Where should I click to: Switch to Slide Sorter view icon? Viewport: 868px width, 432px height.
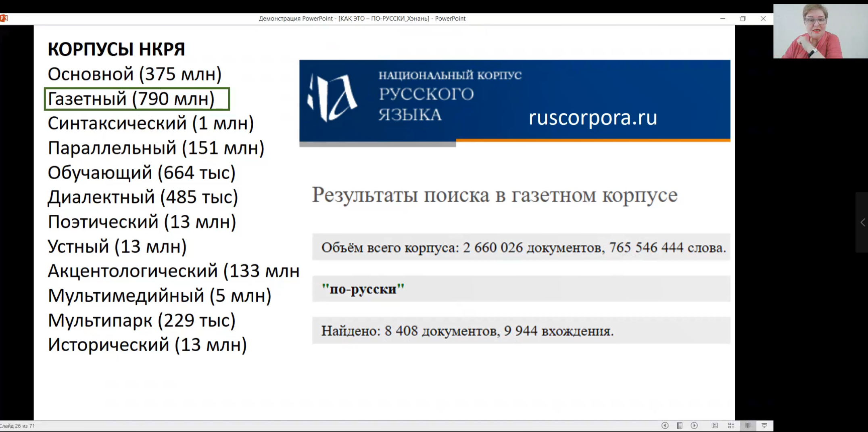click(731, 426)
